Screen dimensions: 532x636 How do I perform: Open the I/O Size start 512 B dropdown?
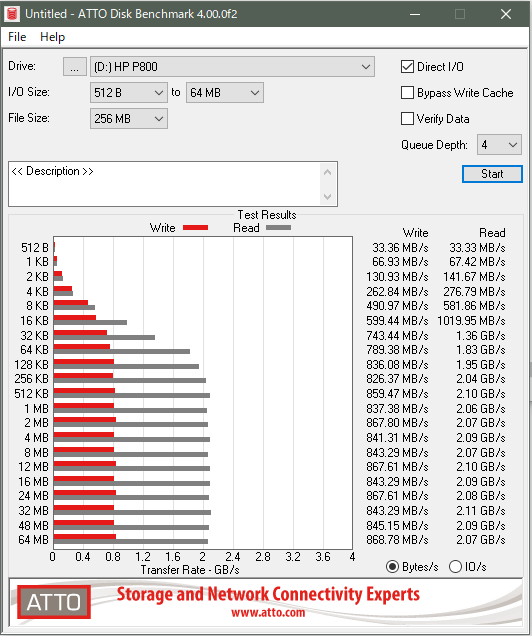click(129, 92)
